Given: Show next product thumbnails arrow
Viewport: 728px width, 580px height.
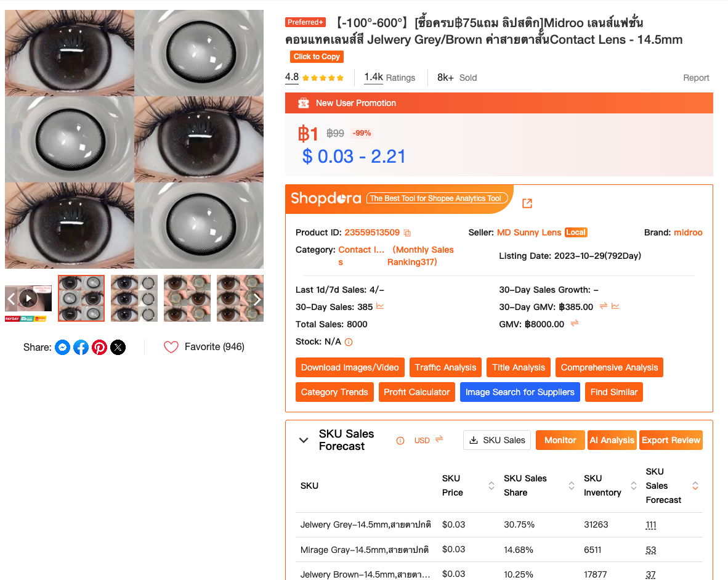Looking at the screenshot, I should click(x=257, y=298).
